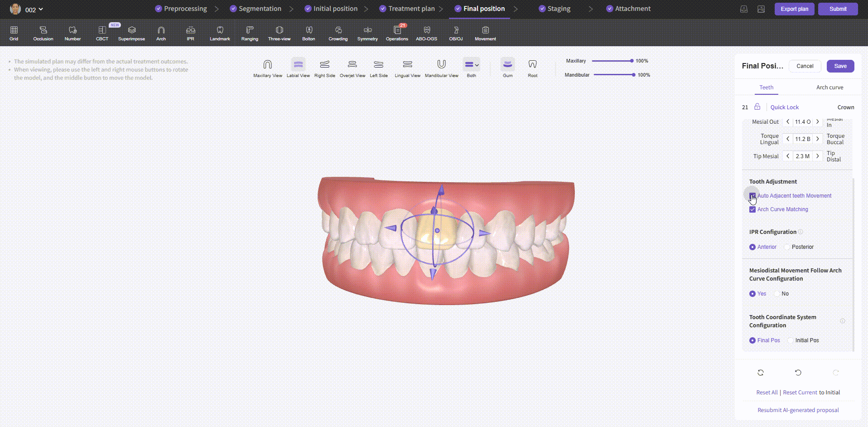Switch to Mandibular View

[x=441, y=68]
